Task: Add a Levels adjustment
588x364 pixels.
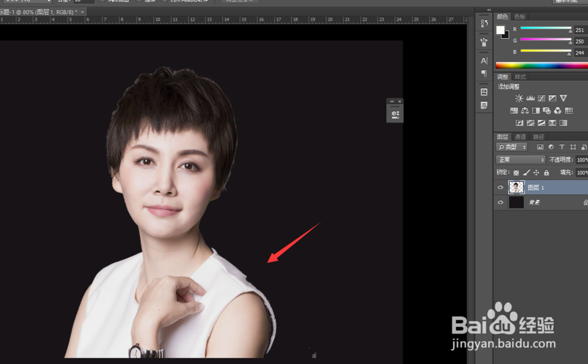Action: (x=530, y=98)
